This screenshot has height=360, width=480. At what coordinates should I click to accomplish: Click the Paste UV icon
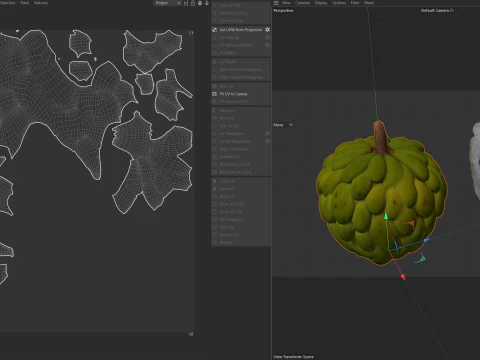pyautogui.click(x=215, y=189)
